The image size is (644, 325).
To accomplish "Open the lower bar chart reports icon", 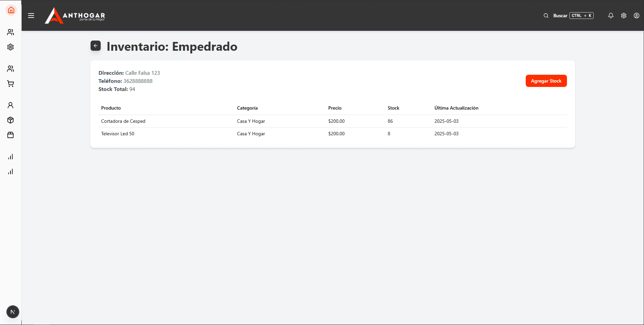I will [x=10, y=171].
